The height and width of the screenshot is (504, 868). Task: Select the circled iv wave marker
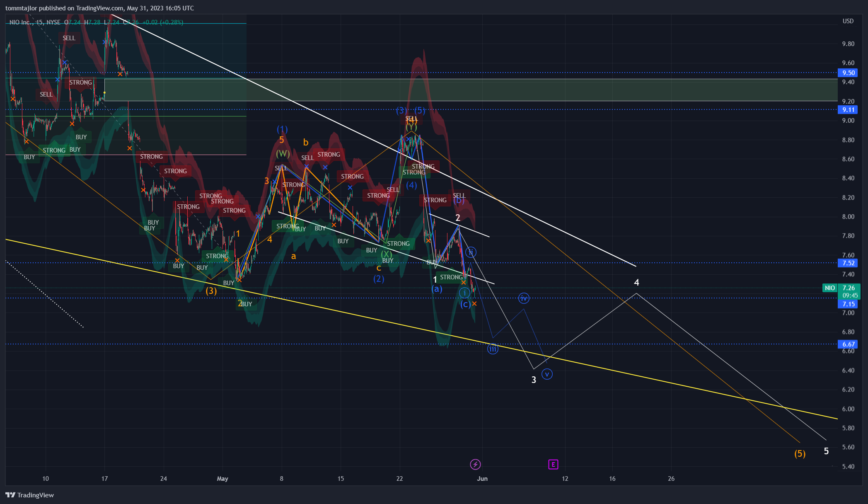pyautogui.click(x=524, y=298)
